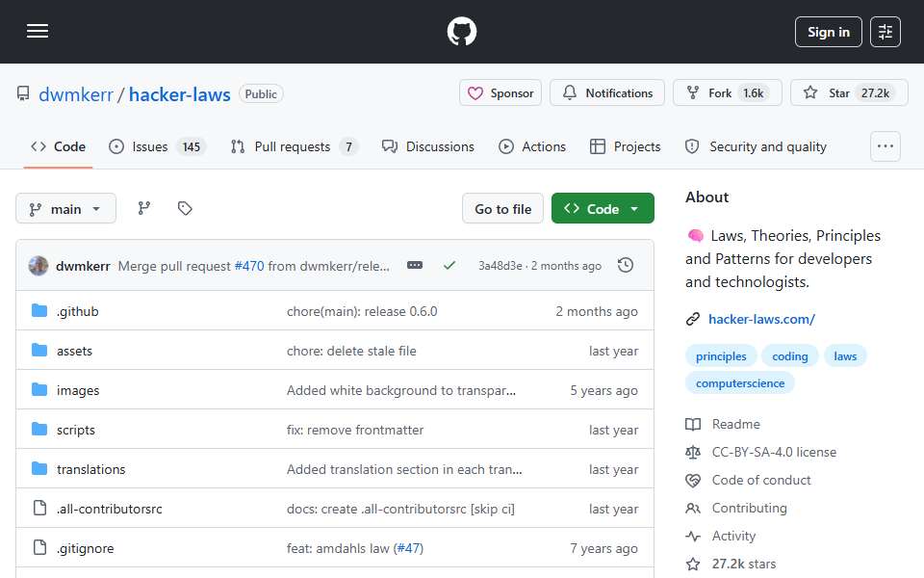Image resolution: width=924 pixels, height=578 pixels.
Task: Switch to the Issues tab
Action: (157, 146)
